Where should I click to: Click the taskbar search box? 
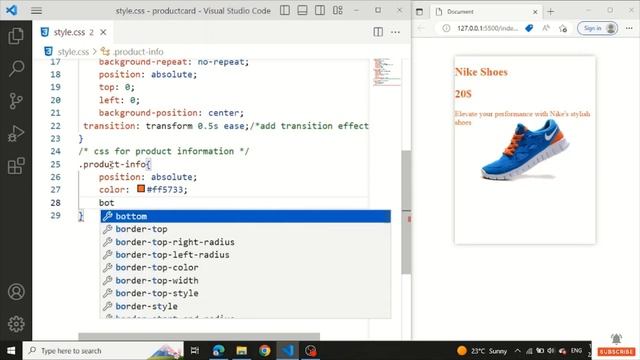click(103, 351)
